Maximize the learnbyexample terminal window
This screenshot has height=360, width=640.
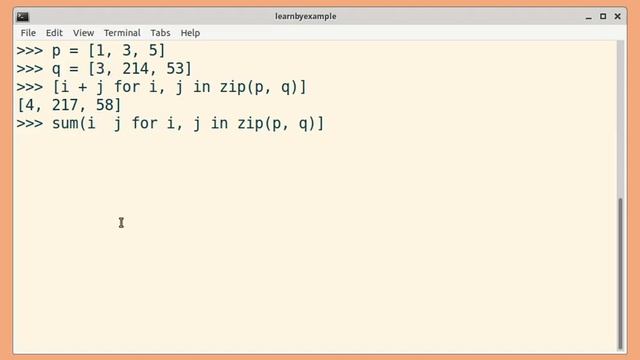pyautogui.click(x=603, y=16)
